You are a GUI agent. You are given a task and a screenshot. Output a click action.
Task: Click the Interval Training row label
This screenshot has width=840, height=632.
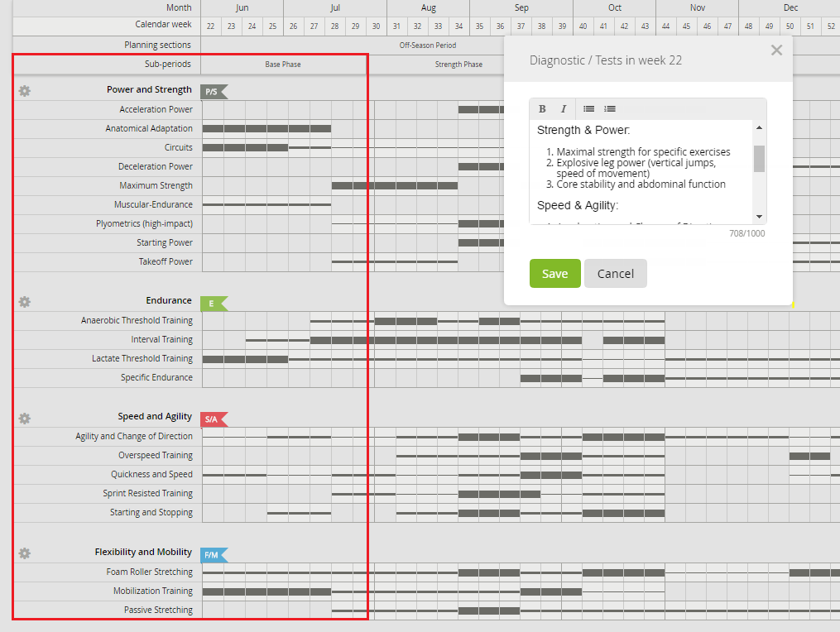tap(161, 339)
